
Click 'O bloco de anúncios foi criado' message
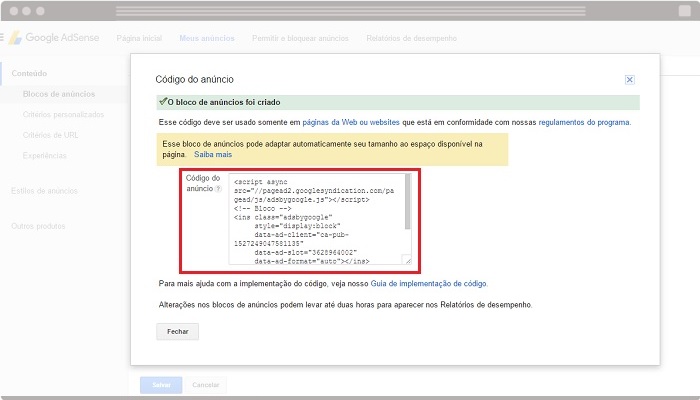coord(224,102)
